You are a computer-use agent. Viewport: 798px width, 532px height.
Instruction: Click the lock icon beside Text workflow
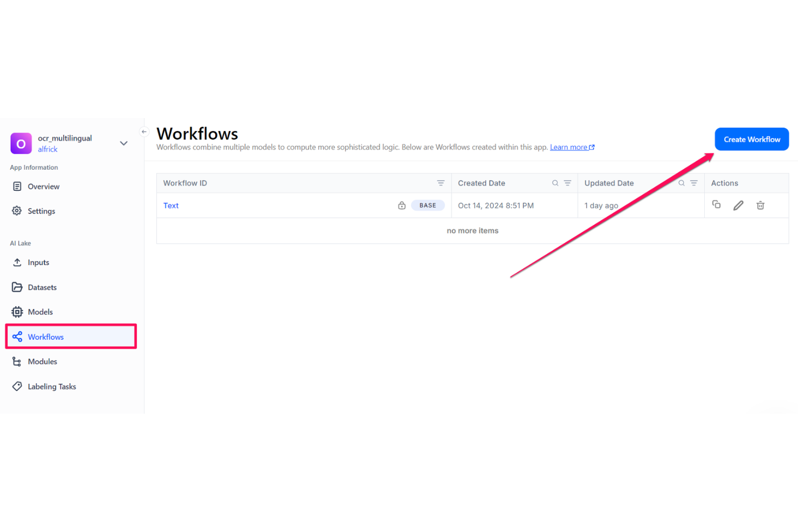[x=402, y=205]
